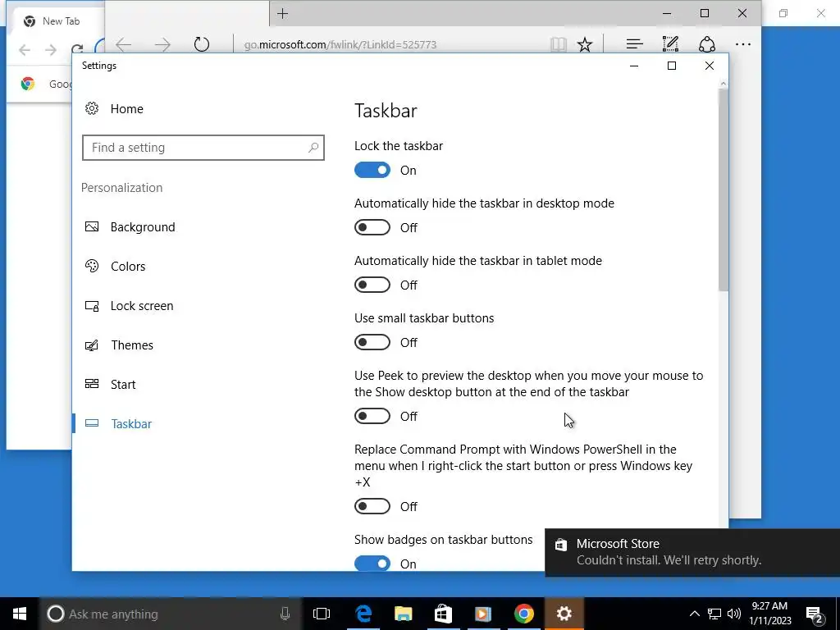Click the Themes brush icon in sidebar
Screen dimensions: 840x630
(92, 345)
